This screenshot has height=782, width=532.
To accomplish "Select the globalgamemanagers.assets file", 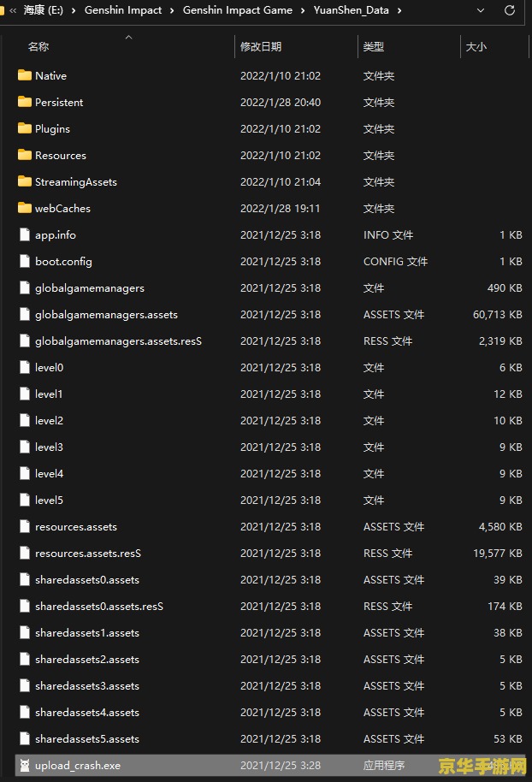I will click(x=106, y=314).
